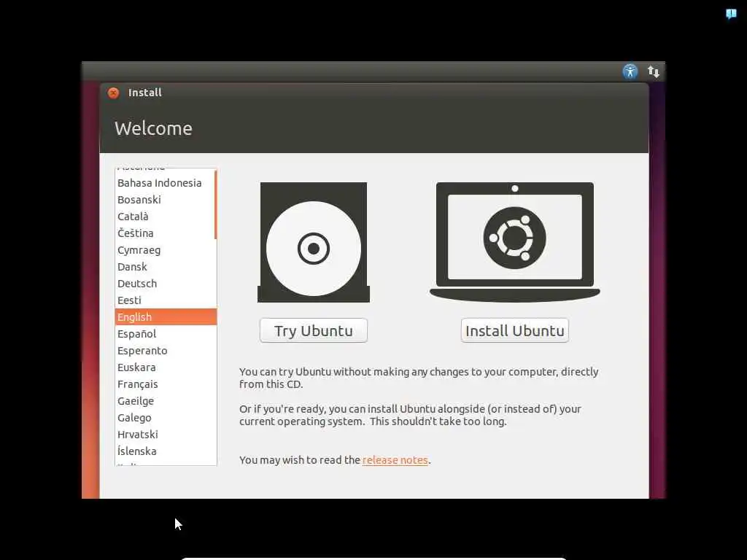747x560 pixels.
Task: Choose Català language
Action: 166,216
